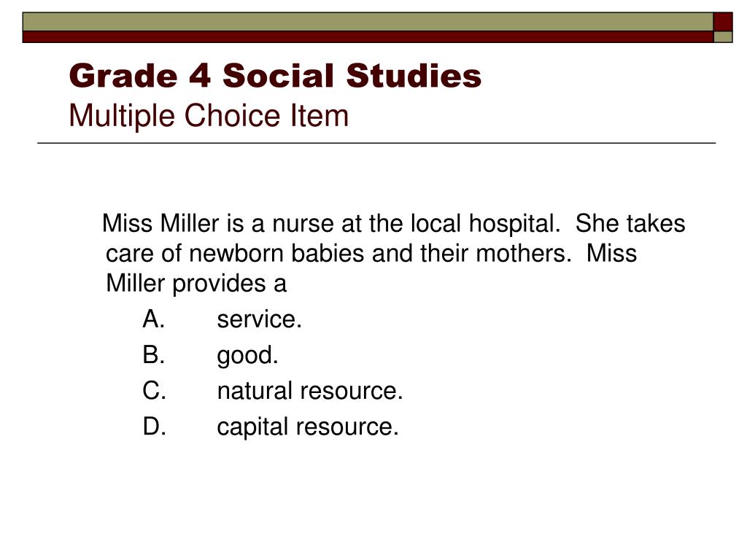The height and width of the screenshot is (560, 747).
Task: Click the letter C option marker
Action: coord(154,391)
